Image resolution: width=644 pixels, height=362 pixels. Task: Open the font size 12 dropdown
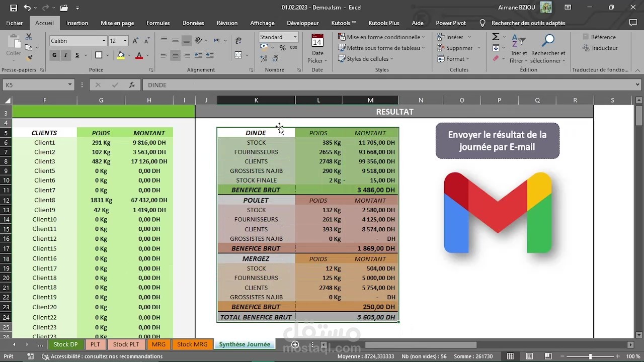125,41
